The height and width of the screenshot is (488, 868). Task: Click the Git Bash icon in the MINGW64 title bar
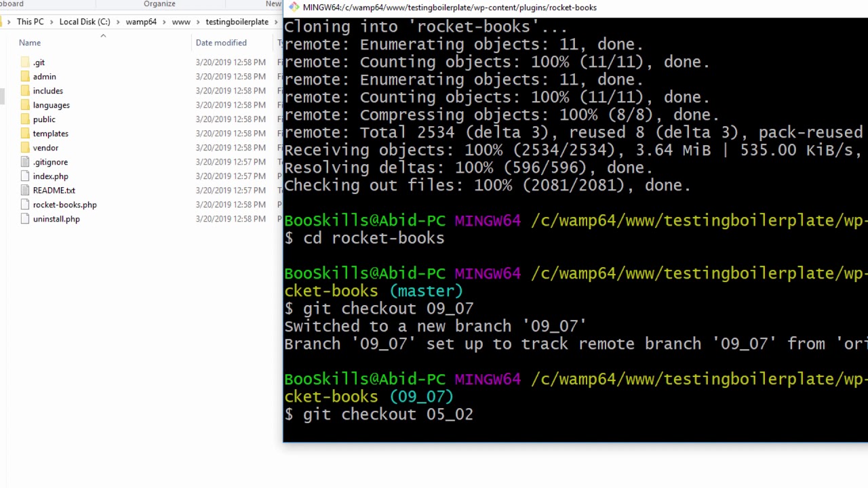294,7
